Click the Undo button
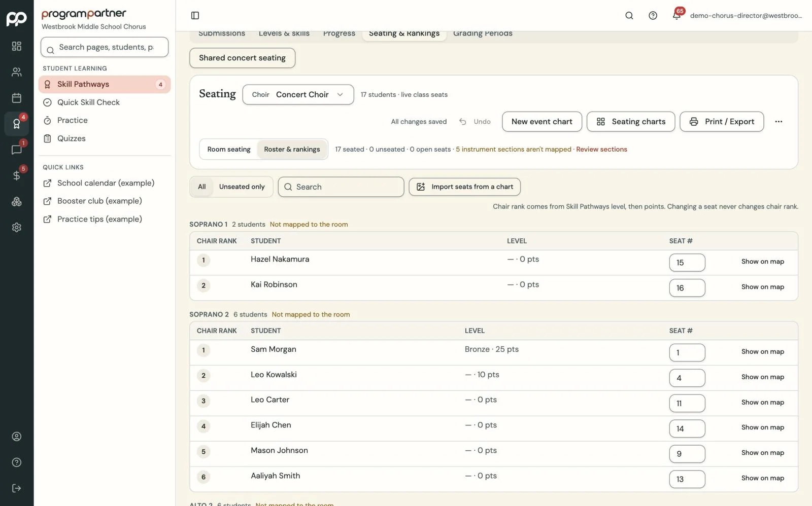The image size is (812, 506). pos(475,122)
